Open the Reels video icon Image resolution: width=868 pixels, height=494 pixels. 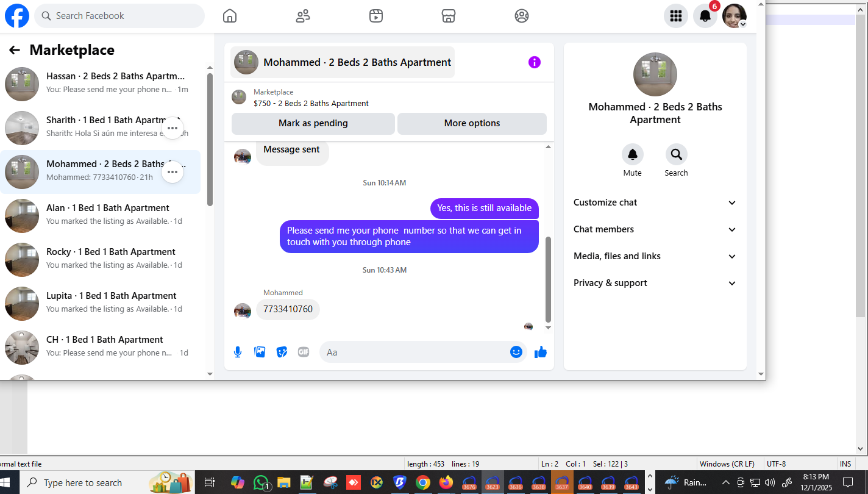click(x=376, y=16)
